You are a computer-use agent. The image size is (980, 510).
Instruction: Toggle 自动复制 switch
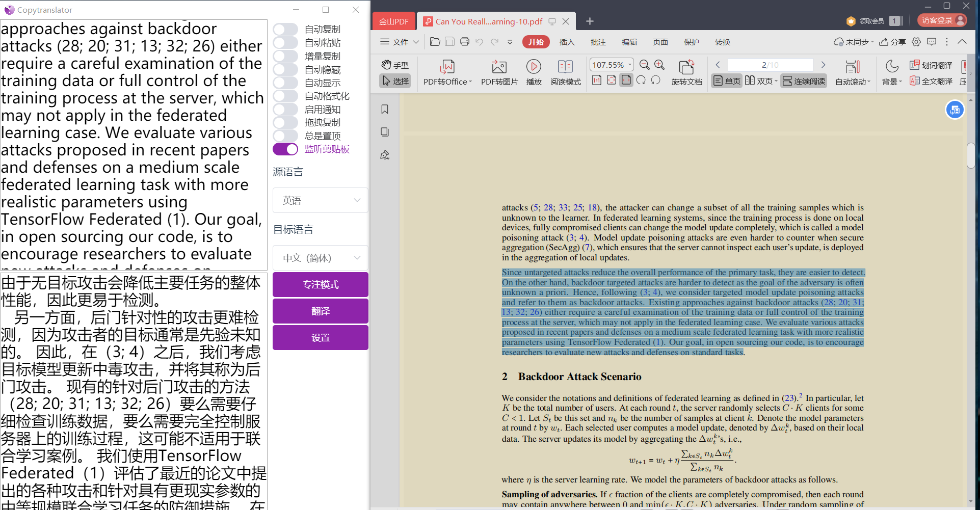285,29
